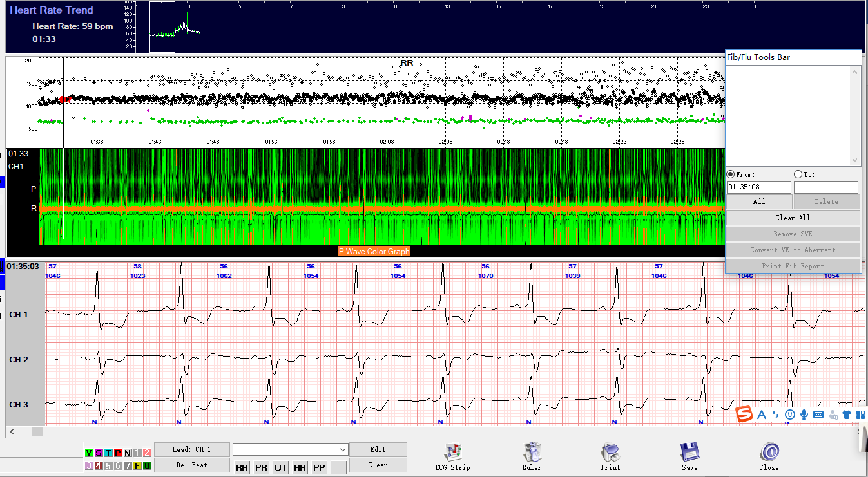Click the 1070 RR interval value
This screenshot has height=477, width=868.
pos(486,276)
